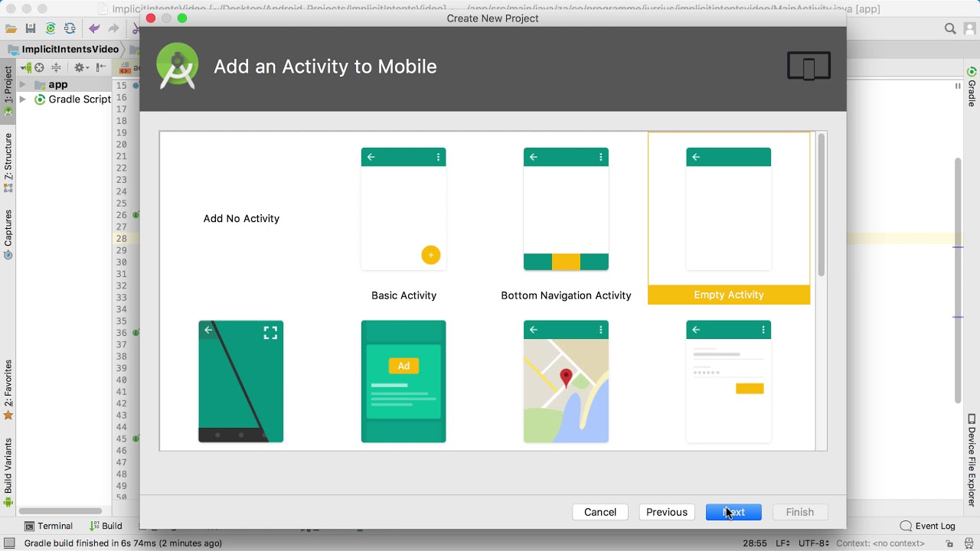Click the purple Undo arrow

click(x=94, y=29)
